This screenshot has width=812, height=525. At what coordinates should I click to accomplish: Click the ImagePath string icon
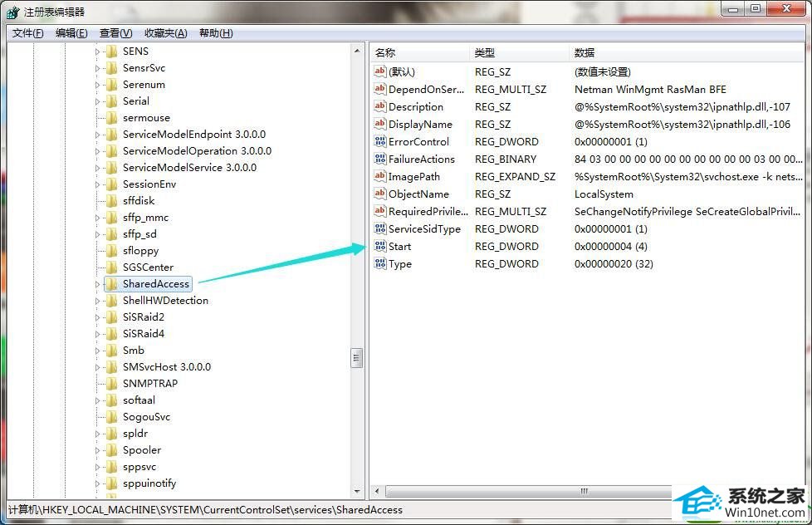click(380, 175)
